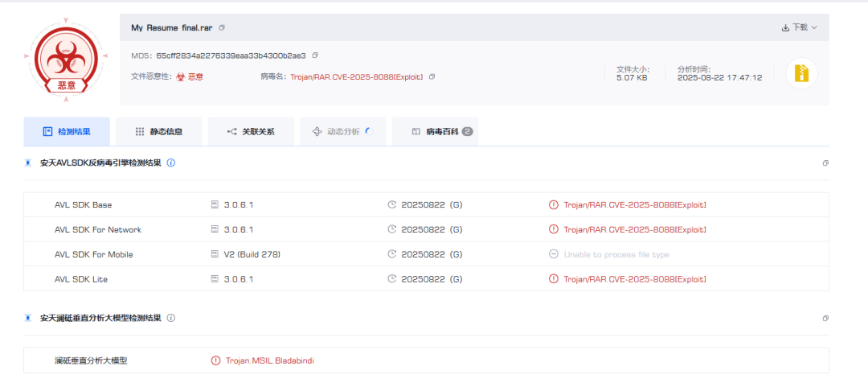Click AVL SDK Lite detection result

pos(634,279)
